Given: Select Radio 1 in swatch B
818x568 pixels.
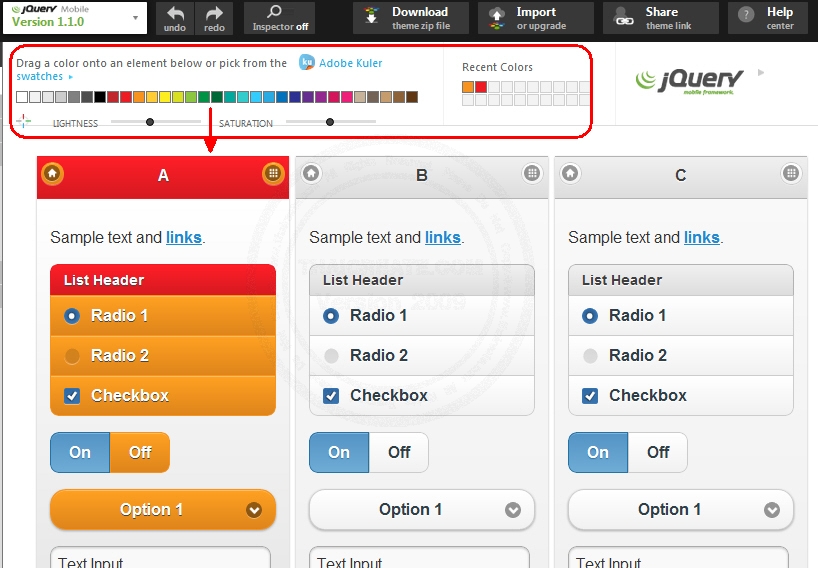Looking at the screenshot, I should [422, 316].
